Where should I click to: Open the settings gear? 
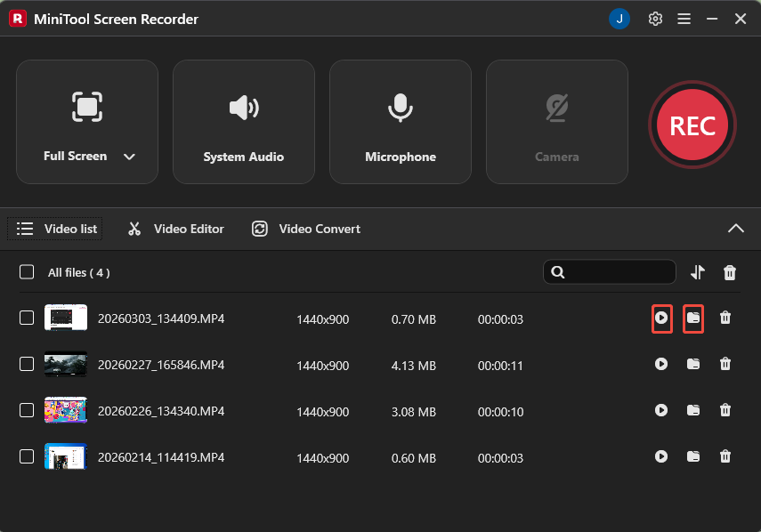[x=655, y=18]
